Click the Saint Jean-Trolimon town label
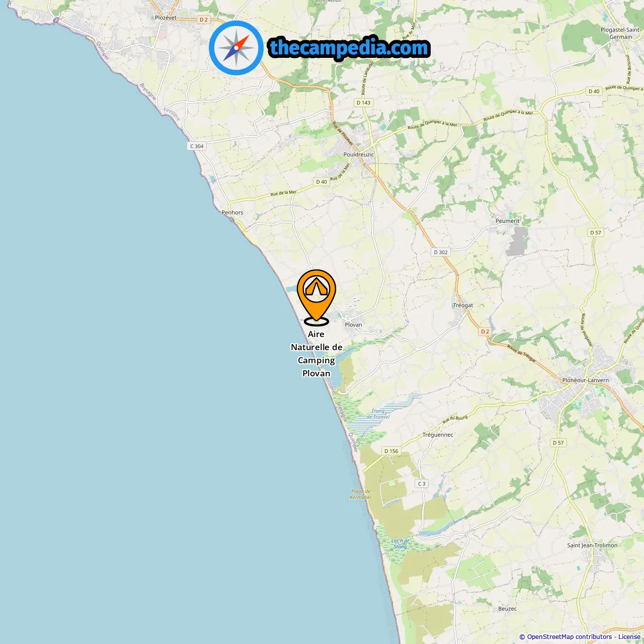This screenshot has height=644, width=644. pos(592,545)
